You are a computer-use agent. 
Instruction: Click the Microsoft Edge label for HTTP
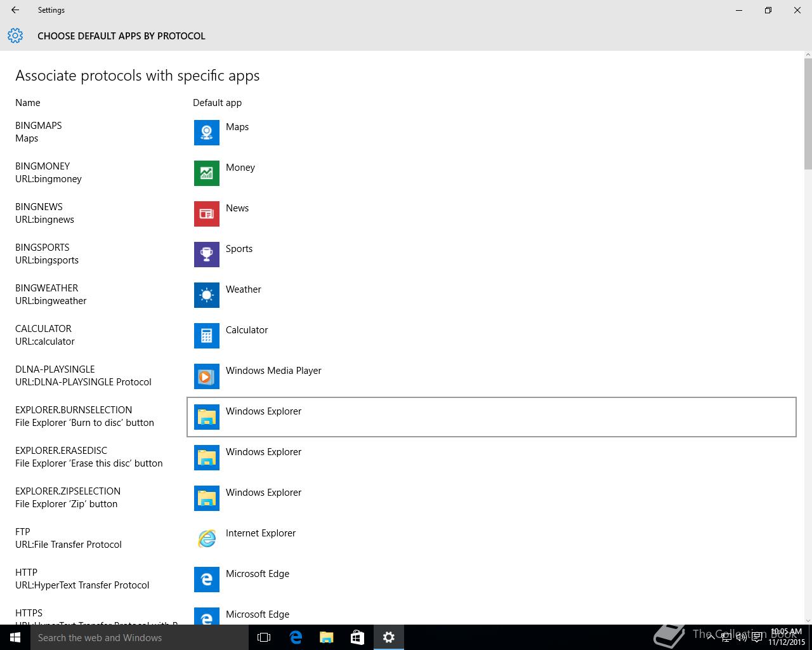coord(258,574)
